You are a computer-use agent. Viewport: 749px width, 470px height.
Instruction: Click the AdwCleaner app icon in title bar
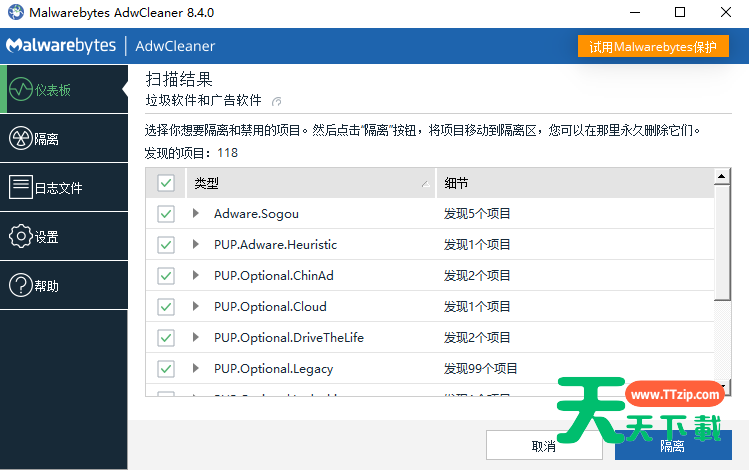click(x=16, y=12)
